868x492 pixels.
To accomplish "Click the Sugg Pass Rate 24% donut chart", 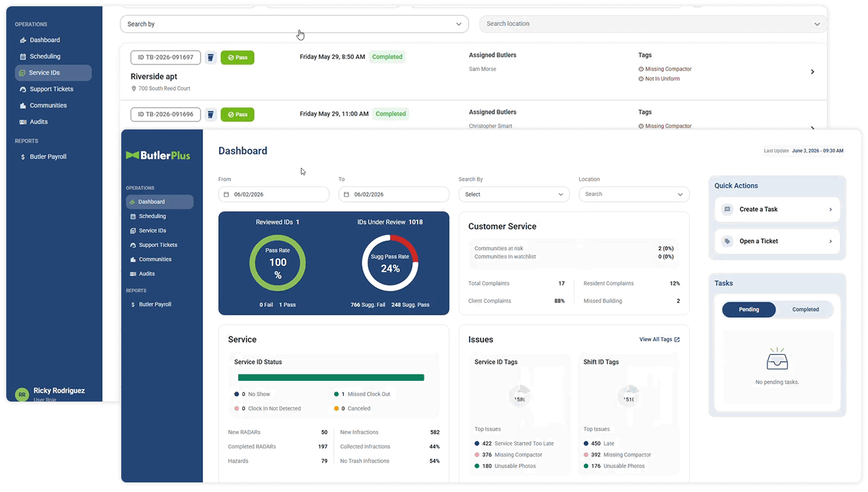I will pos(390,263).
